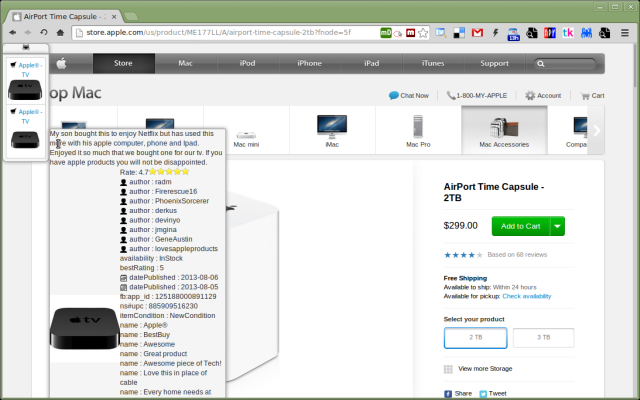The image size is (640, 400).
Task: Open the iPhone tab in the navigation bar
Action: pos(309,64)
